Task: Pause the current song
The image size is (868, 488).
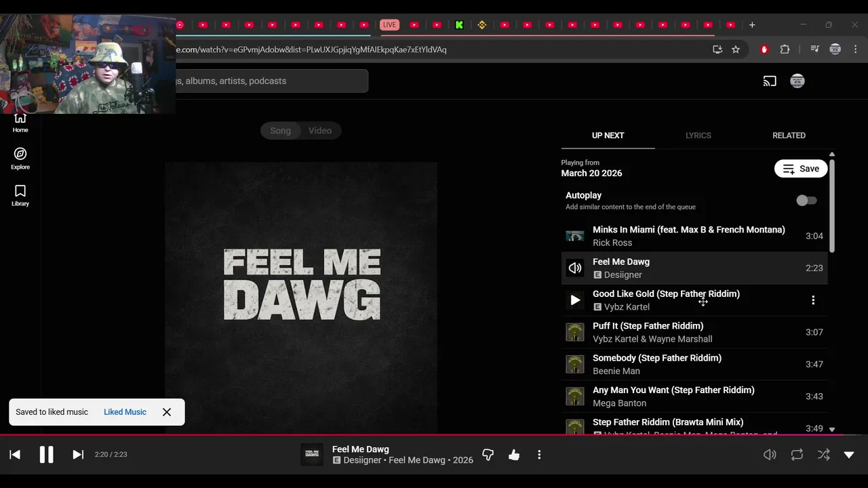Action: 46,455
